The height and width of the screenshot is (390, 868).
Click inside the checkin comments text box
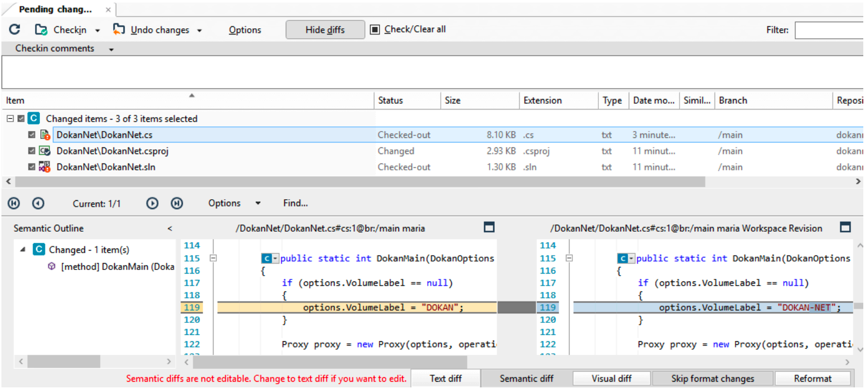click(x=432, y=72)
